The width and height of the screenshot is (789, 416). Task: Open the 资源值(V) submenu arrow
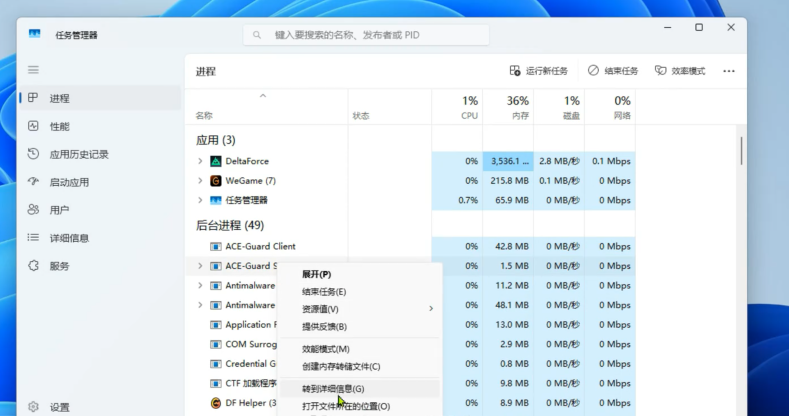coord(431,308)
